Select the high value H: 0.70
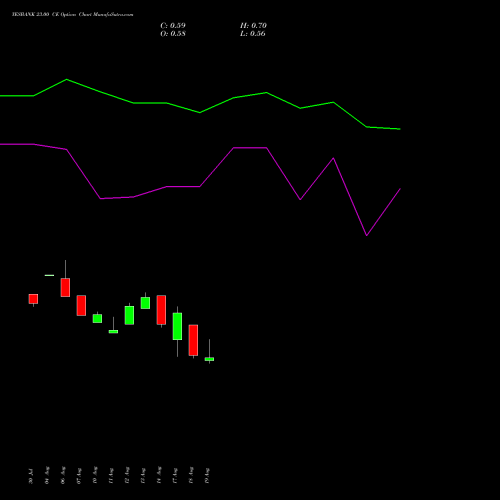This screenshot has height=500, width=500. 253,26
